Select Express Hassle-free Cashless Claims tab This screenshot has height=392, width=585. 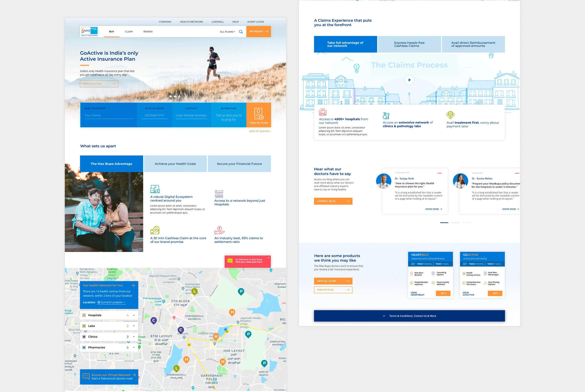tap(409, 44)
